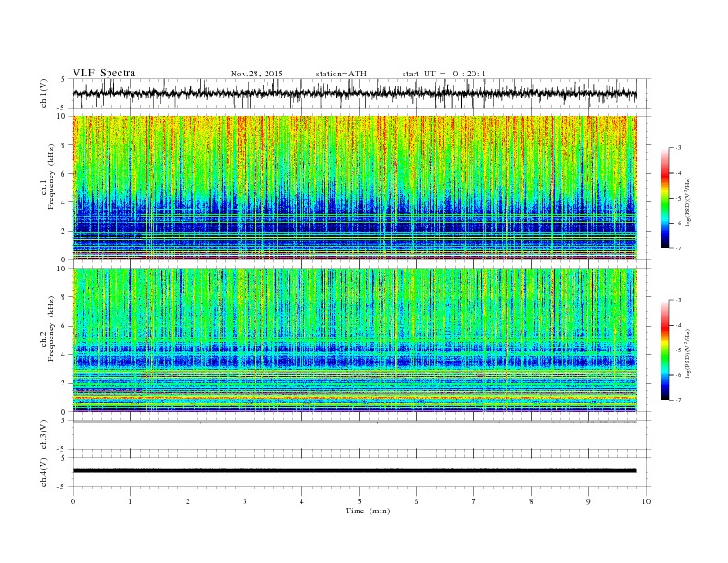728x563 pixels.
Task: Click the time axis tick label '5'
Action: (359, 501)
